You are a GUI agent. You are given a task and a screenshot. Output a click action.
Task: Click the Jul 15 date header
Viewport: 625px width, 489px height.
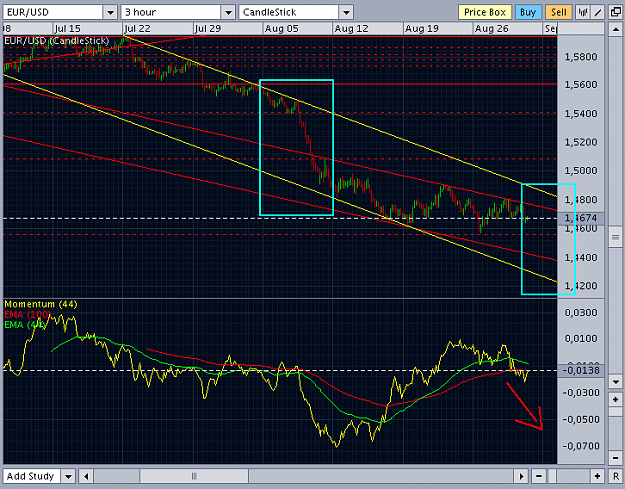[x=67, y=29]
